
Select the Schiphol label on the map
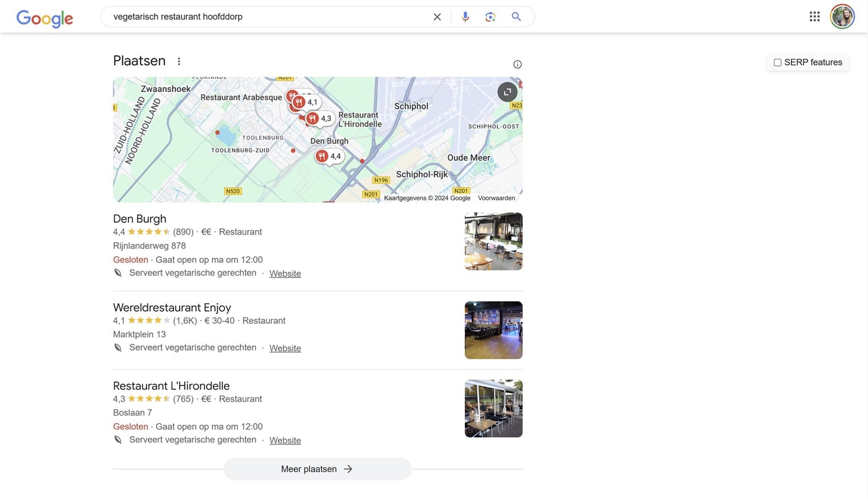(x=411, y=106)
